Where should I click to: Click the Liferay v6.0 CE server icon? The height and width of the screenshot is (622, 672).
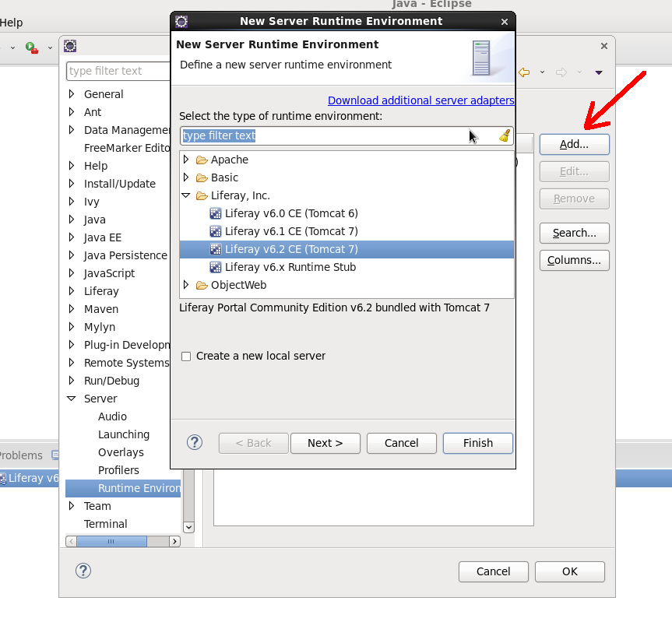216,213
